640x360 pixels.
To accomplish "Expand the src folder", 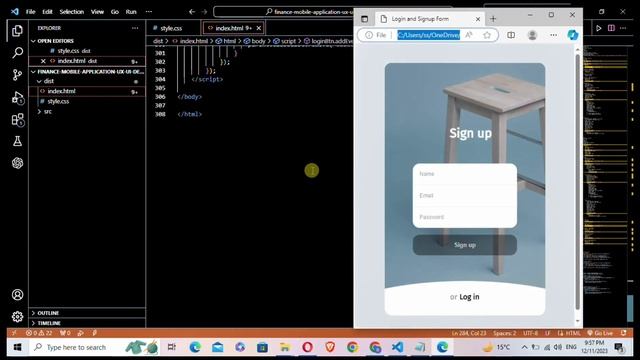I will 39,111.
